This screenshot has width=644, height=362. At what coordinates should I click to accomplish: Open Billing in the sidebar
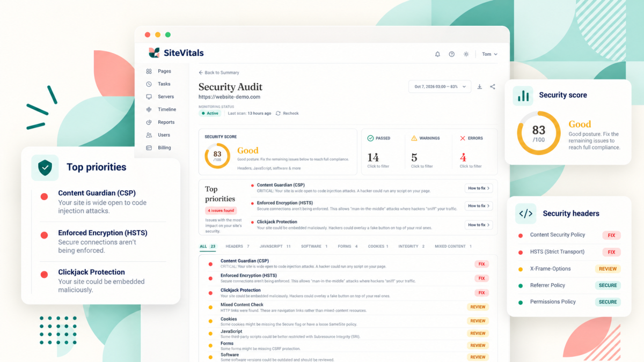164,147
